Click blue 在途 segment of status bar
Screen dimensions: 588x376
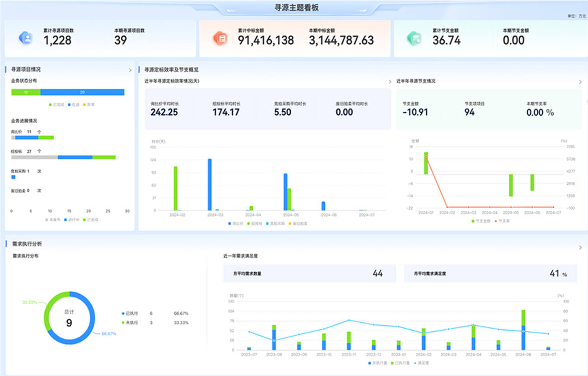click(x=82, y=92)
